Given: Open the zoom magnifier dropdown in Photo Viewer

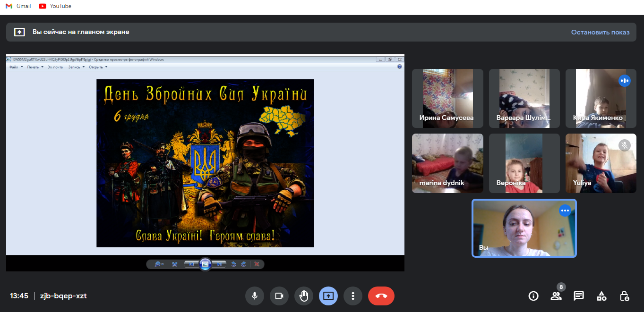Looking at the screenshot, I should click(159, 264).
